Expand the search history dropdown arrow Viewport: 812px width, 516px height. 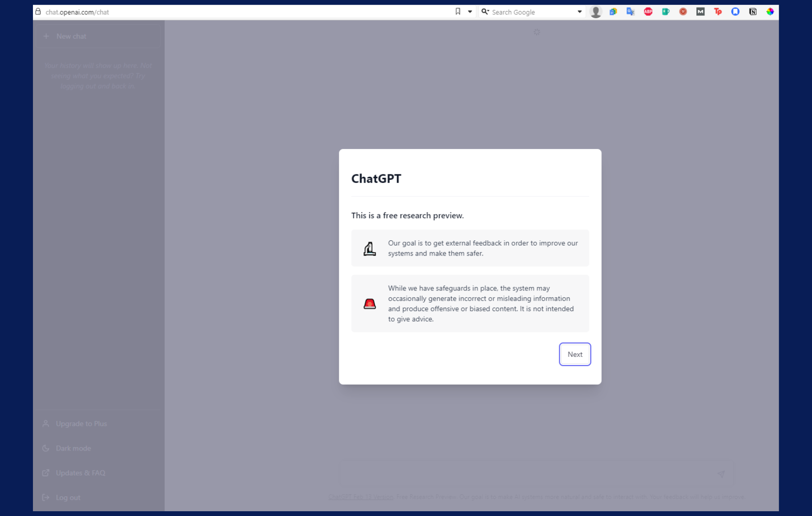[579, 11]
